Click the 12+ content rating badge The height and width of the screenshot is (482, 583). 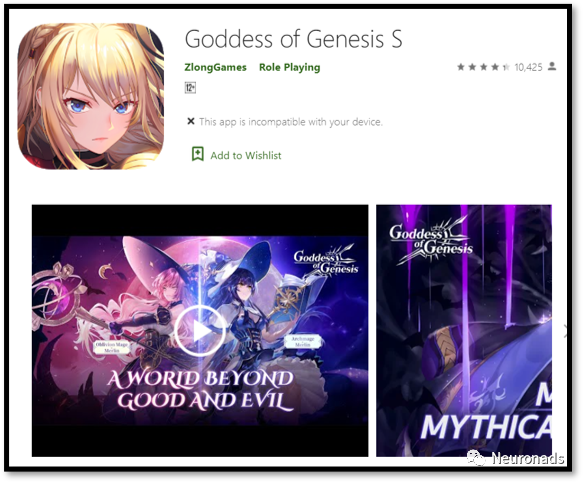[190, 88]
